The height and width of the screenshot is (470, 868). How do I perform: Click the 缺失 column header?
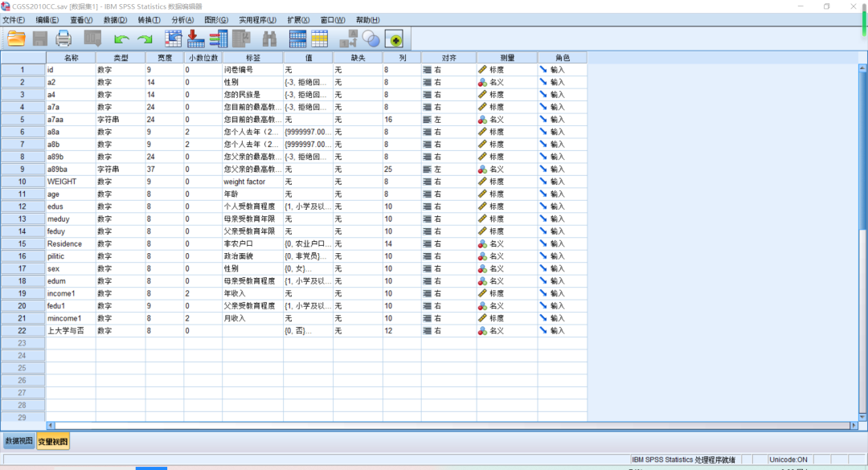click(x=358, y=58)
